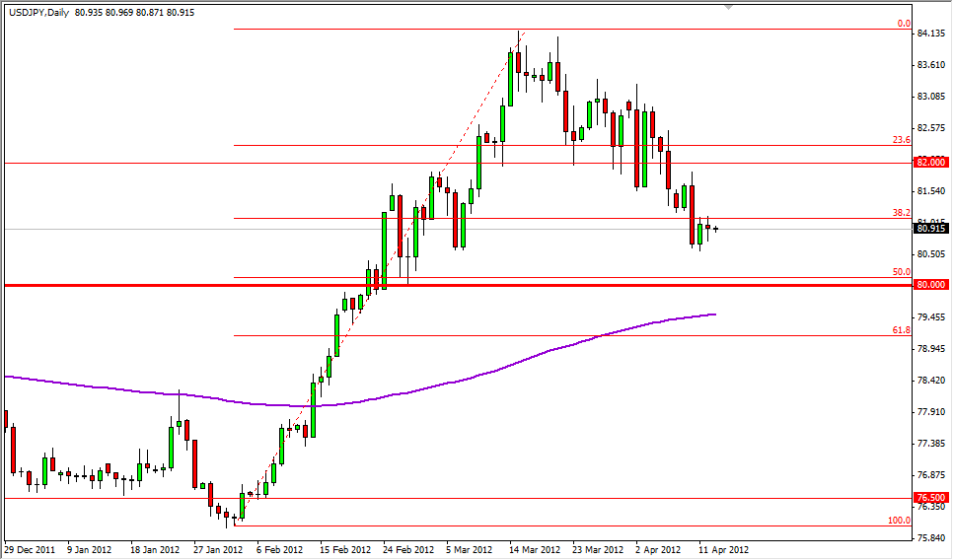
Task: Click the chart shift triangle marker
Action: [x=729, y=9]
